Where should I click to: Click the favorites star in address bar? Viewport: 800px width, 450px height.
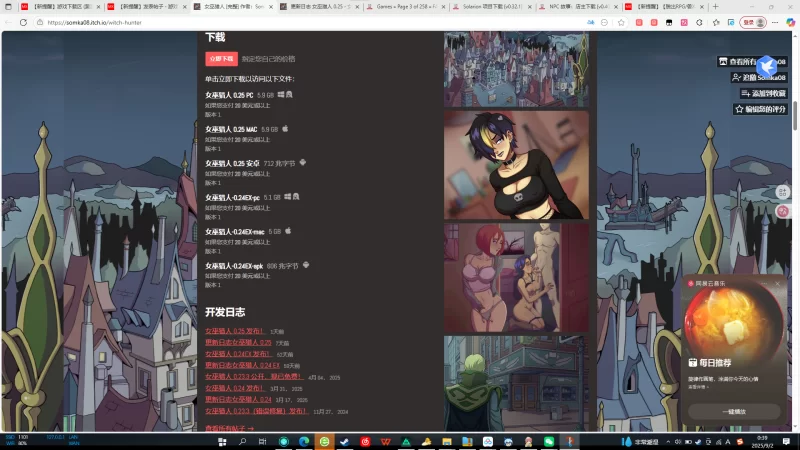pyautogui.click(x=621, y=22)
